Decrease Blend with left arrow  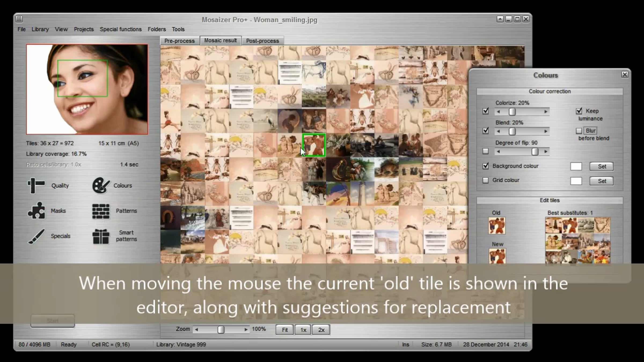coord(498,131)
